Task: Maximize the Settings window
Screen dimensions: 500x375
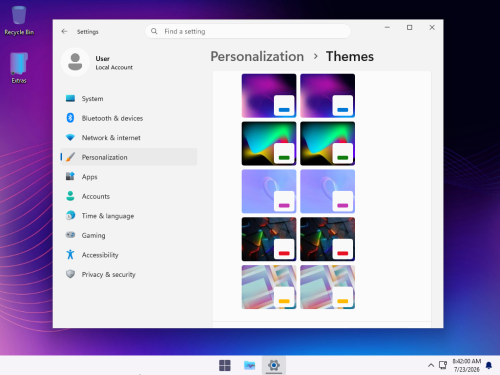Action: [x=409, y=27]
